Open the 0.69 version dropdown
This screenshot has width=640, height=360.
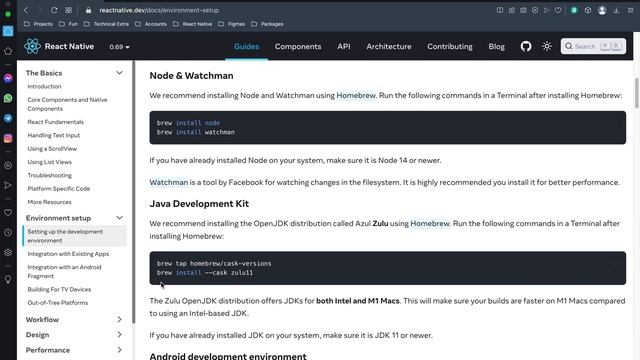[119, 47]
